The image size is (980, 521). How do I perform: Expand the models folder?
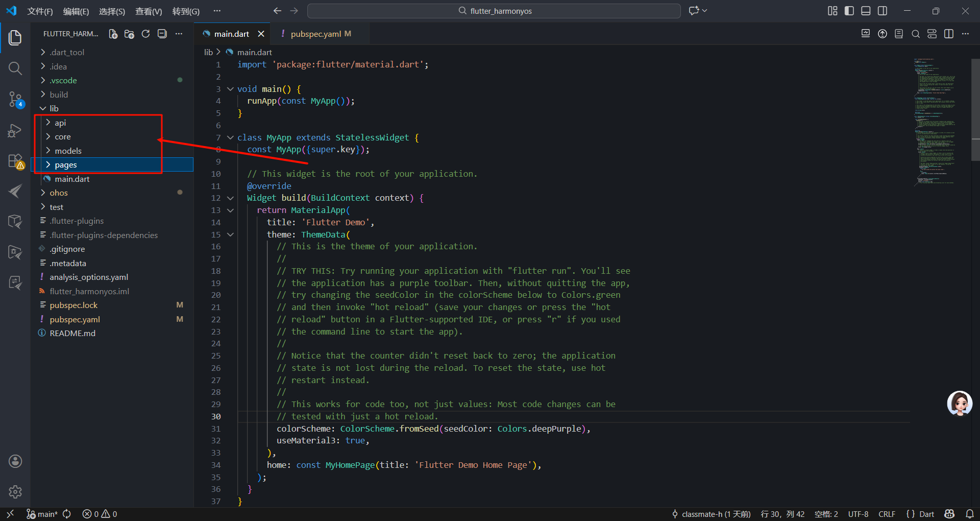pyautogui.click(x=112, y=151)
